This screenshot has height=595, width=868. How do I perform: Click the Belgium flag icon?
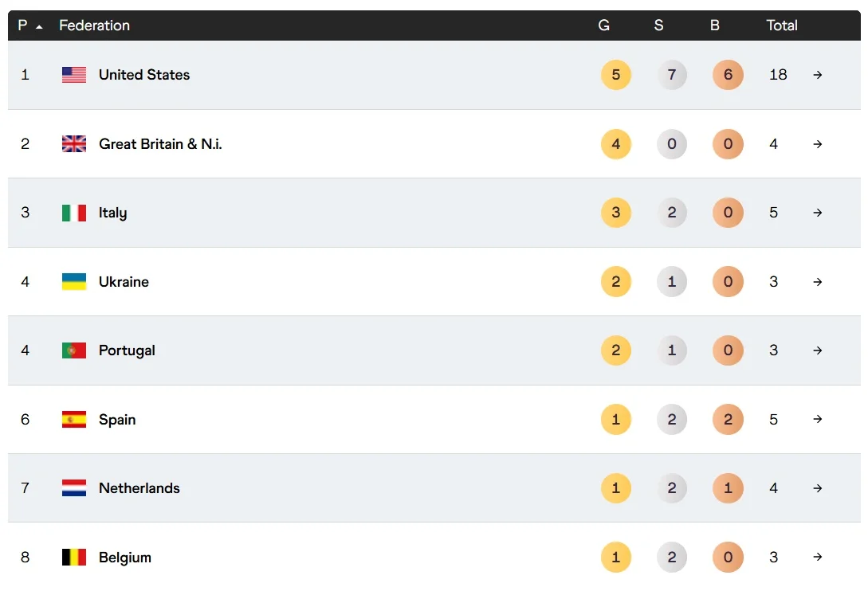tap(74, 558)
